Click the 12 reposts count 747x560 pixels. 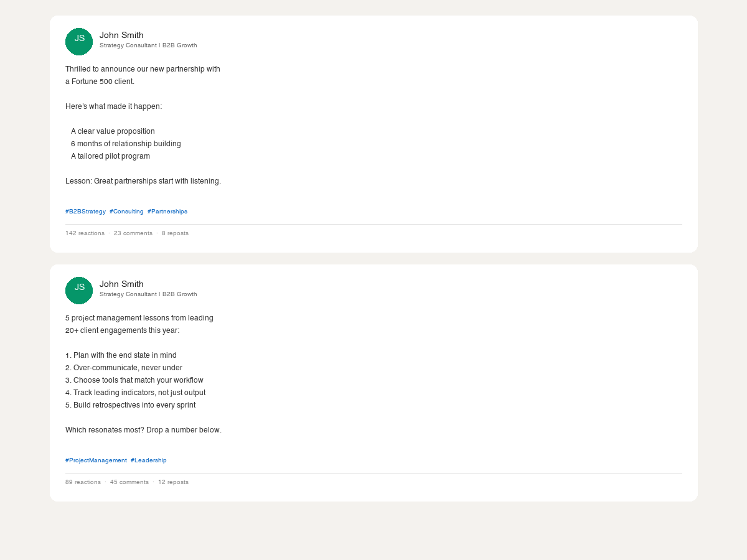point(173,482)
